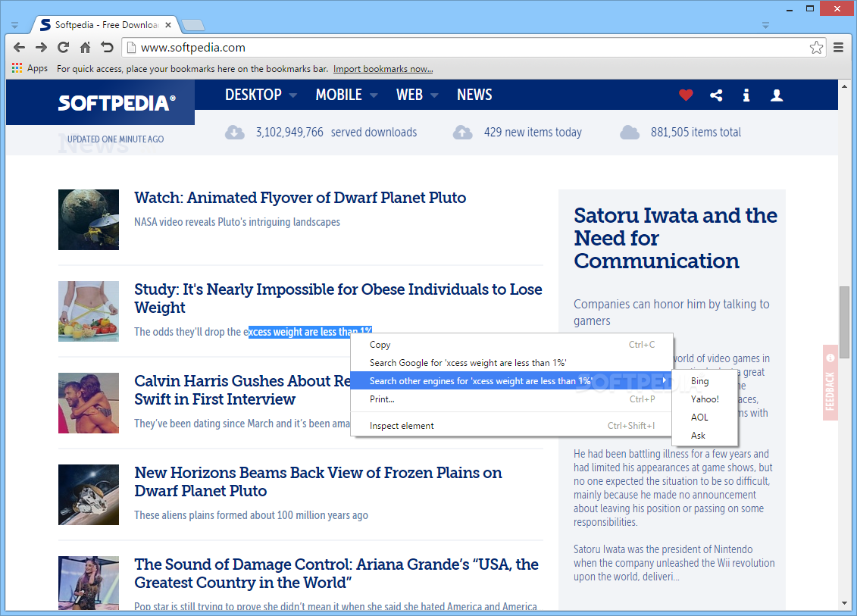The image size is (857, 616).
Task: Click 'Companies can honor him by talking to gamers'
Action: click(x=671, y=312)
